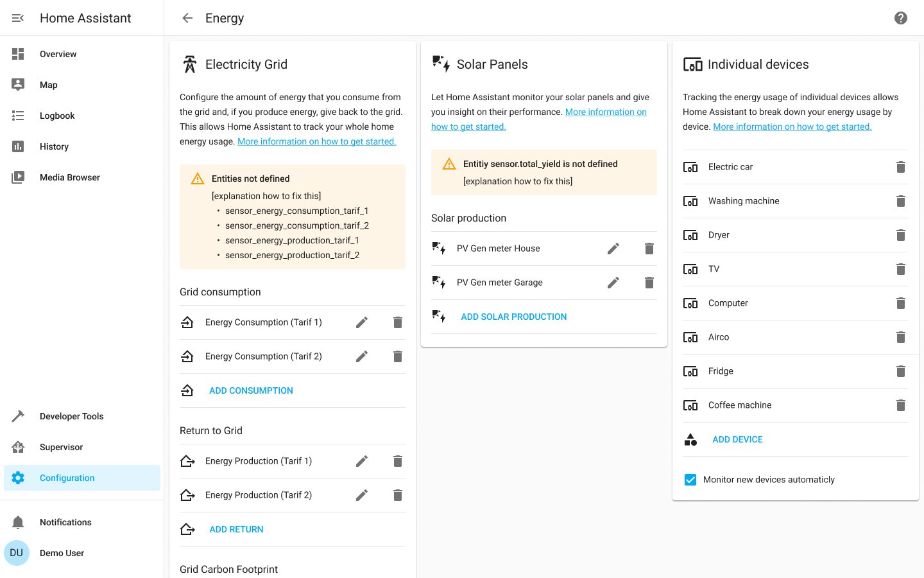Edit Energy Production (Tarif 2) entry
Image resolution: width=924 pixels, height=578 pixels.
point(362,495)
